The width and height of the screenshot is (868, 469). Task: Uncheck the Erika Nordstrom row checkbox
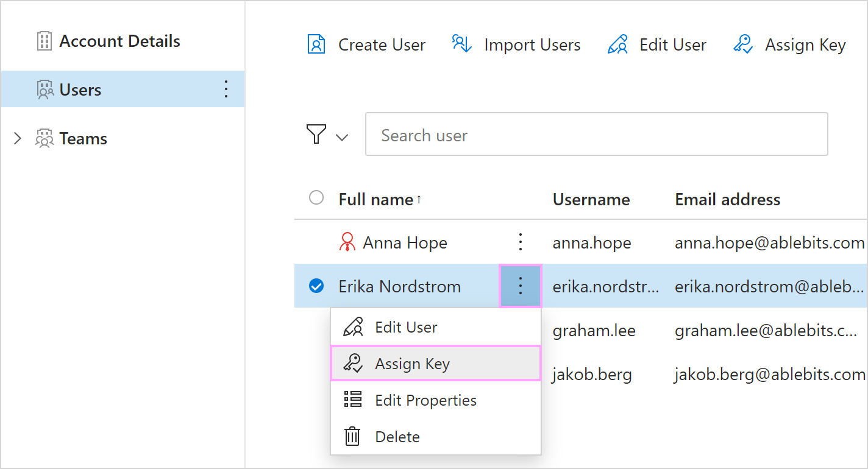(x=316, y=285)
